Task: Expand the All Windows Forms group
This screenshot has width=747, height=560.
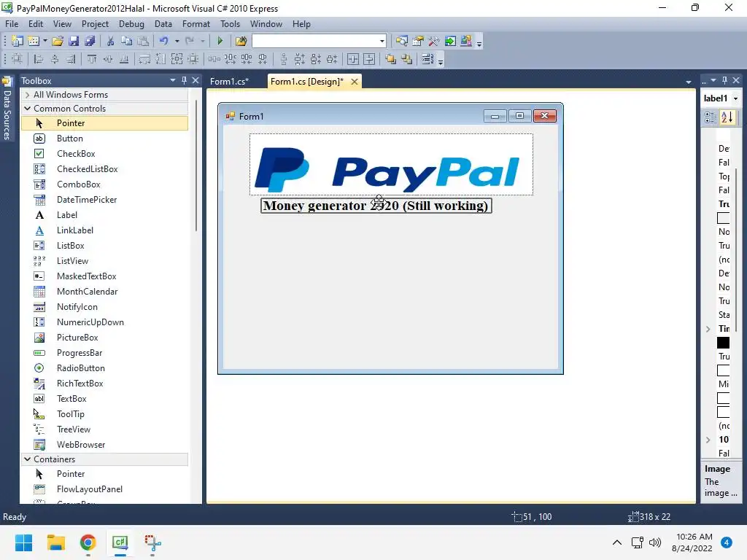Action: (x=28, y=95)
